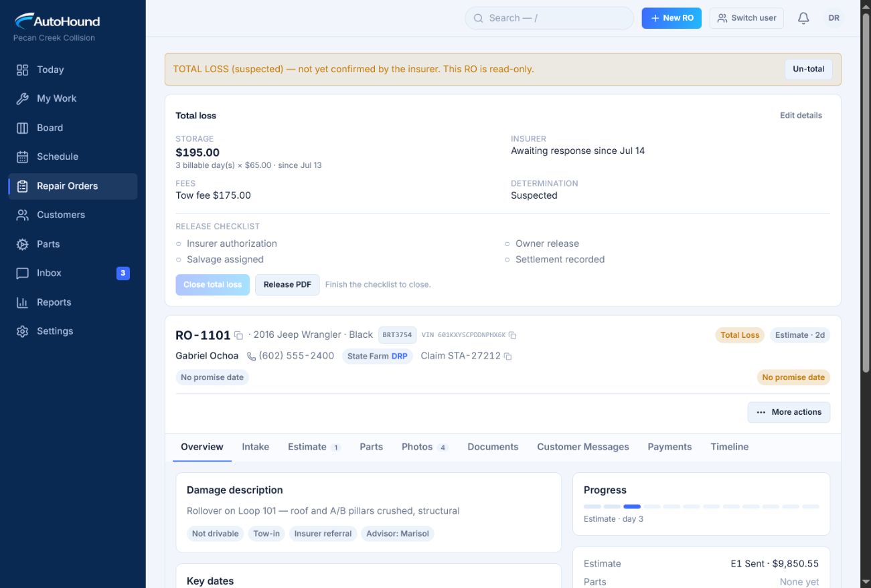Open the Photos tab

424,447
